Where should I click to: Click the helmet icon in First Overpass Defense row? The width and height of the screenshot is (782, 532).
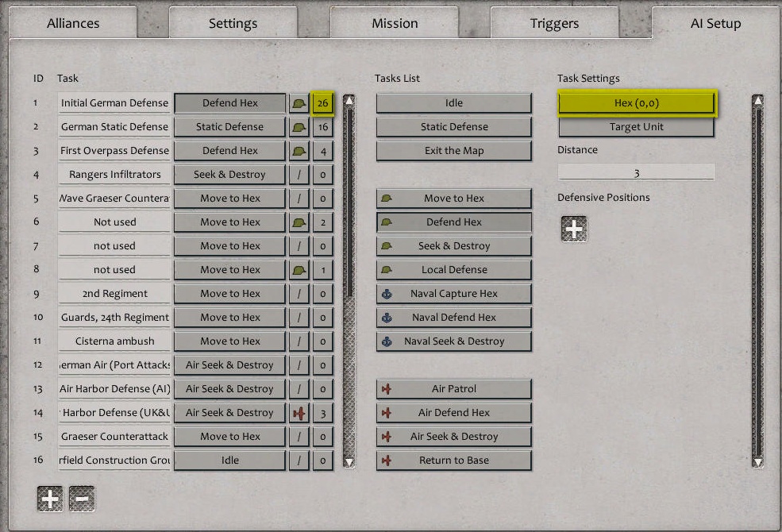coord(299,151)
